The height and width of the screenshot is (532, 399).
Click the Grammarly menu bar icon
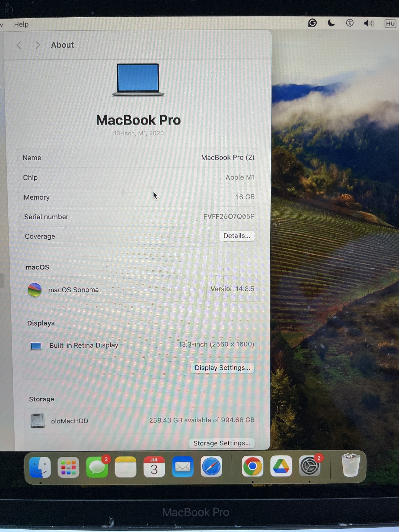click(x=312, y=23)
